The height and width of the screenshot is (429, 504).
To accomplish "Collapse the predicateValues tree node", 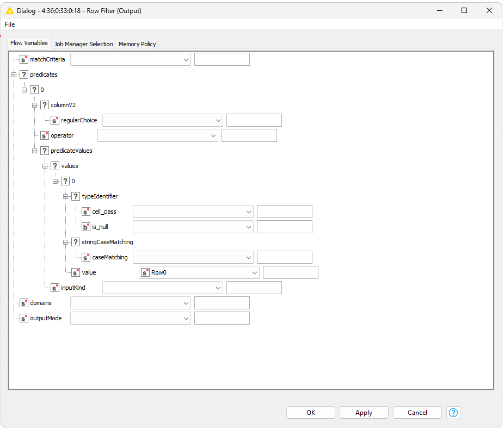I will (x=34, y=151).
